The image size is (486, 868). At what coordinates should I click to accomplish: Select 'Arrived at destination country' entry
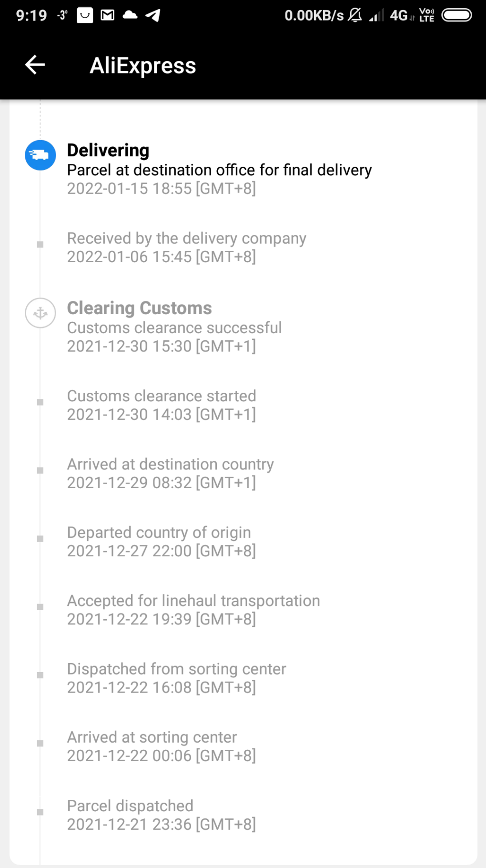pos(170,464)
